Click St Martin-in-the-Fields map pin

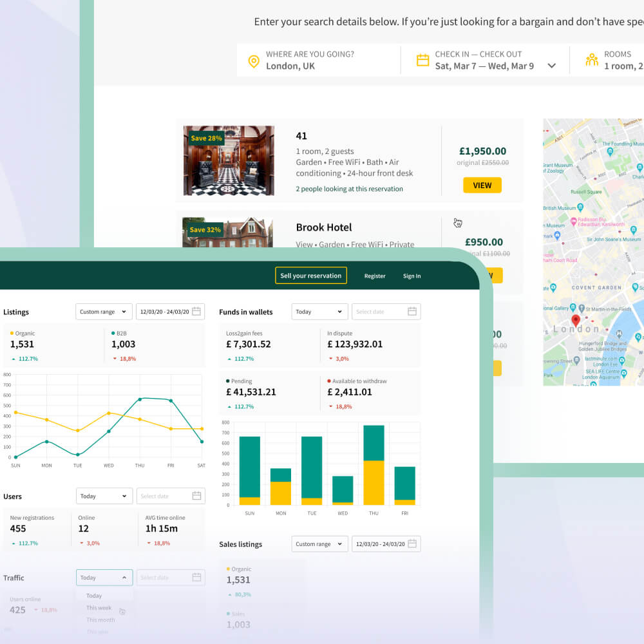click(582, 308)
